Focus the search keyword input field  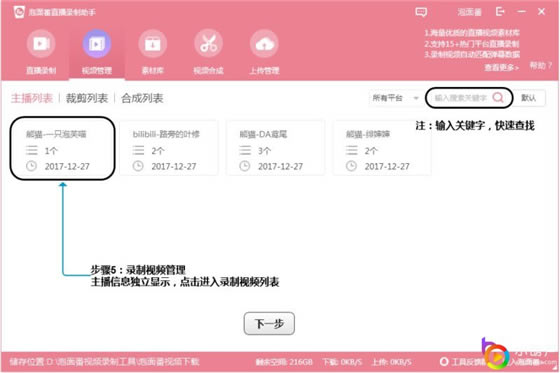pyautogui.click(x=461, y=98)
